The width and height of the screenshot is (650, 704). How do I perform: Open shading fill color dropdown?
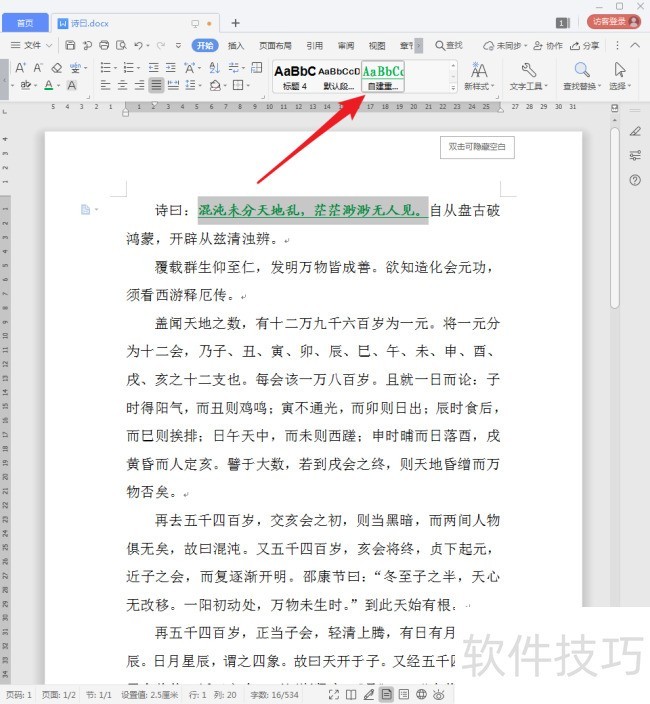click(224, 85)
